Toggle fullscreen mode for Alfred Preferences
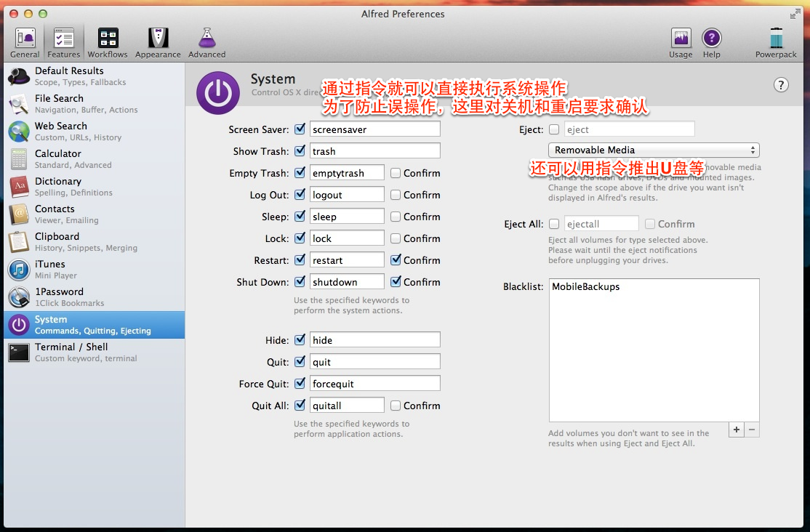Image resolution: width=810 pixels, height=532 pixels. (x=795, y=14)
